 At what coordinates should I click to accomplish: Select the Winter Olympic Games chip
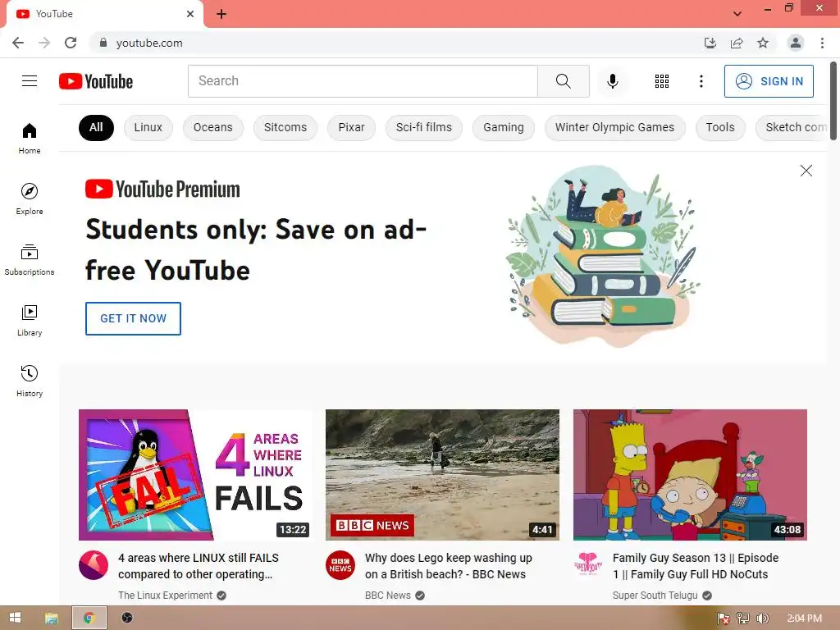point(615,127)
